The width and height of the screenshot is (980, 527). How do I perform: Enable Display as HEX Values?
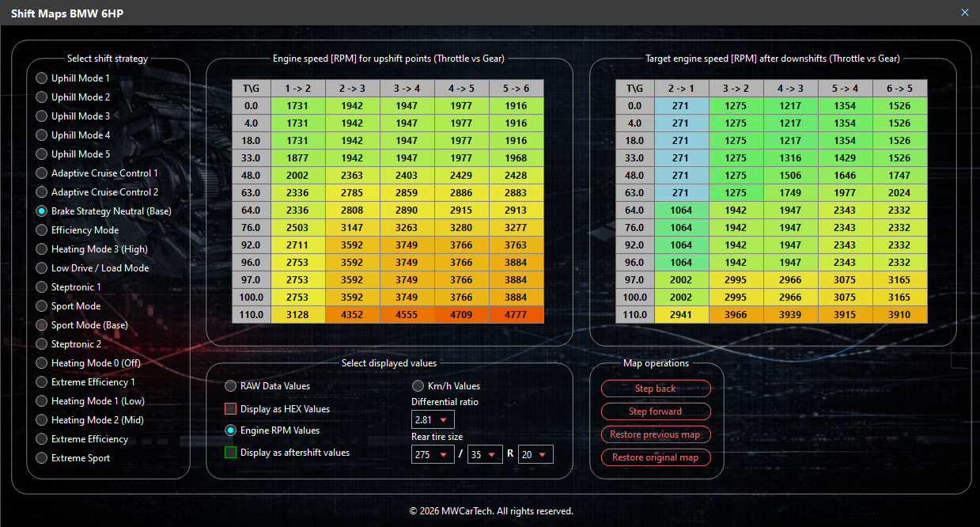[x=230, y=408]
